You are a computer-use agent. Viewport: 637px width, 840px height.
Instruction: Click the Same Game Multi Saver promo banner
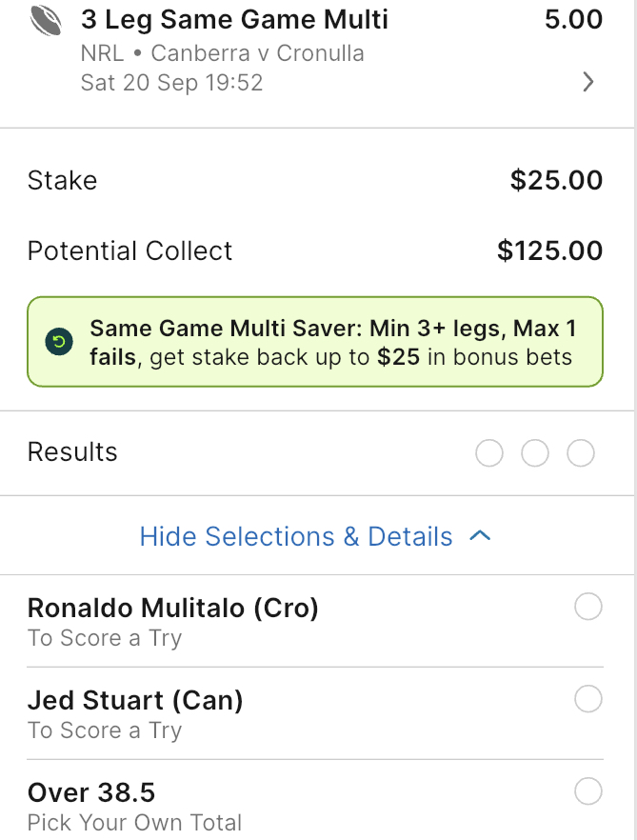click(315, 342)
